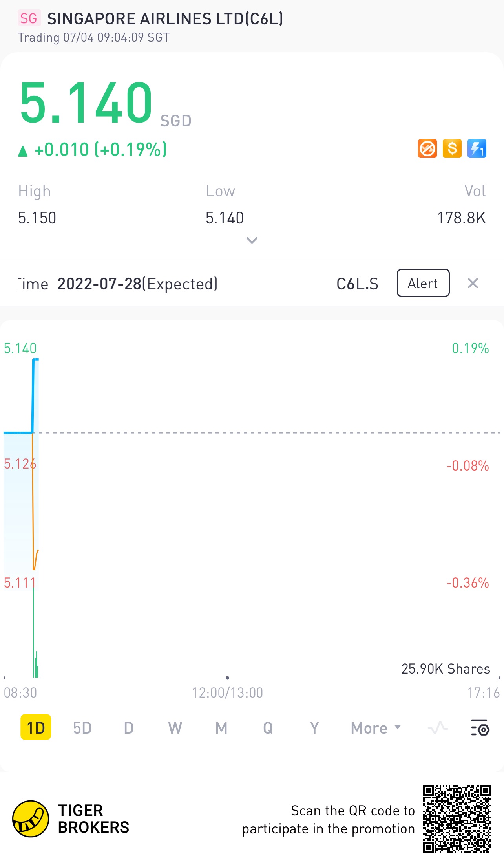Tap the yellow dollar-sign badge icon

(452, 149)
